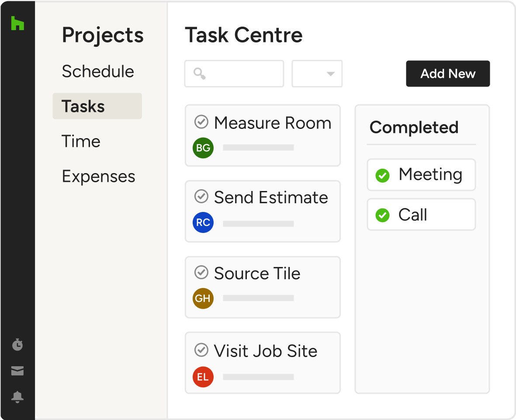
Task: Open the mail envelope icon in sidebar
Action: pos(17,371)
